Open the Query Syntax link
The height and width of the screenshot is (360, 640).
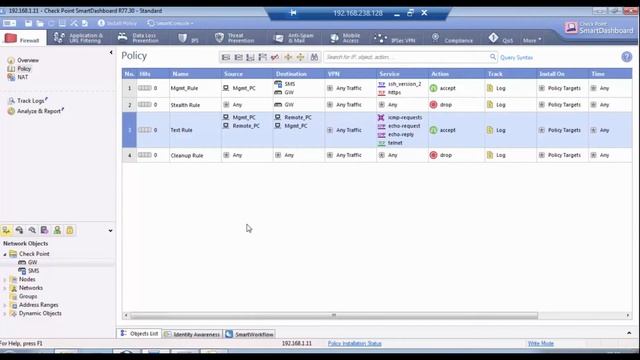tap(516, 58)
